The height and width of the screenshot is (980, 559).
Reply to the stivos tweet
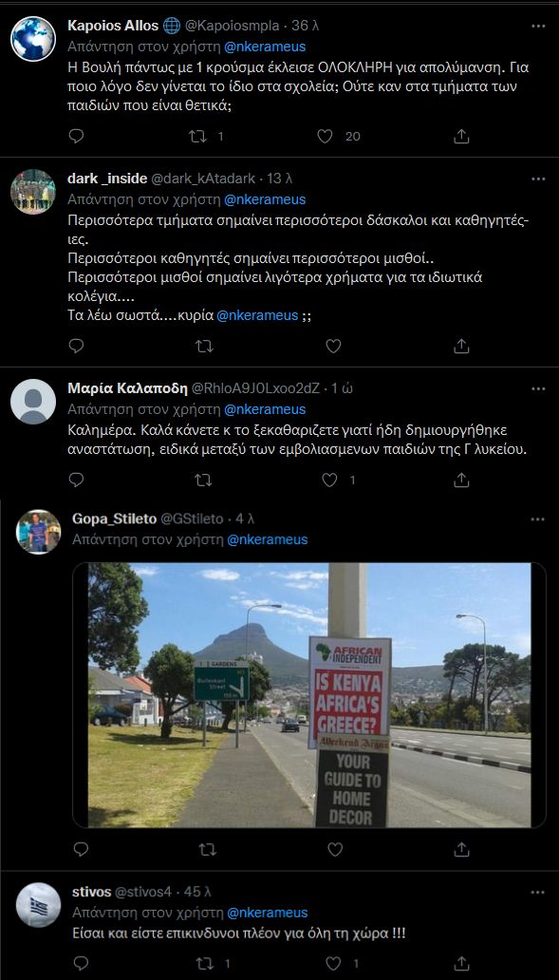pyautogui.click(x=81, y=963)
